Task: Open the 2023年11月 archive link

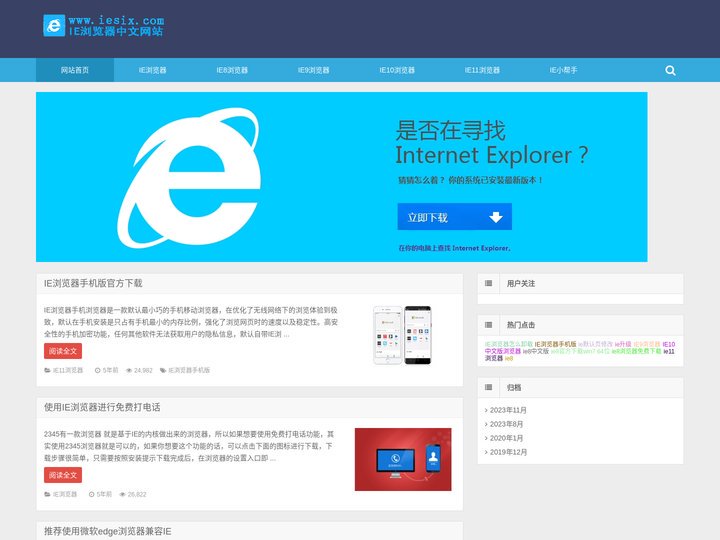Action: [x=508, y=410]
